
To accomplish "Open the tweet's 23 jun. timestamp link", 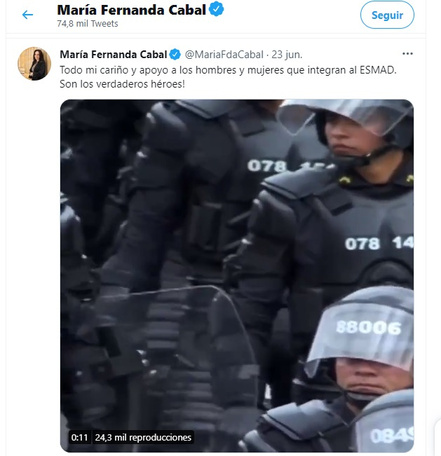I will click(x=287, y=54).
